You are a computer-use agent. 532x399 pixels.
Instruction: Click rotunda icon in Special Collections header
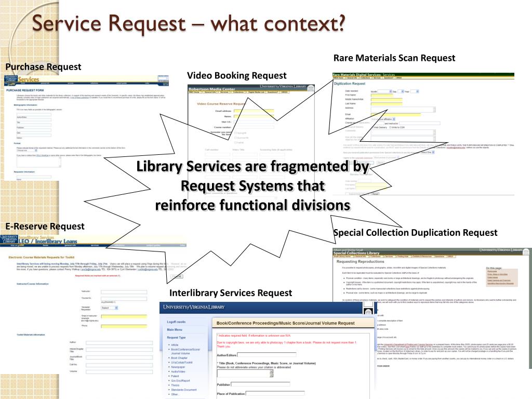click(x=526, y=251)
